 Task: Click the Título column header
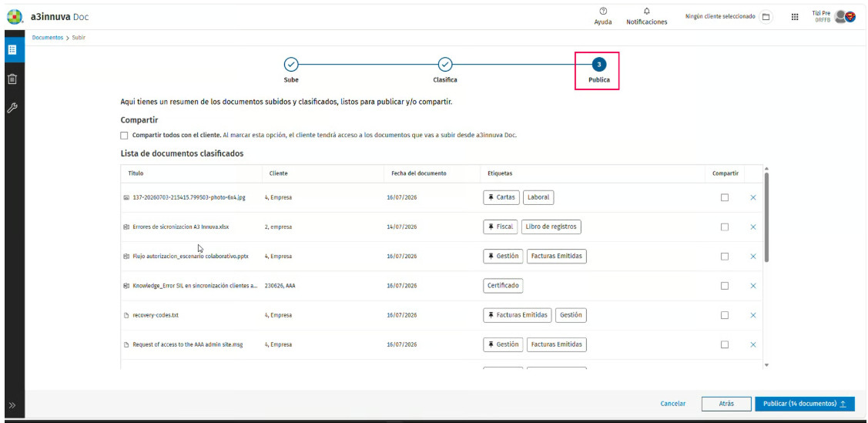tap(136, 173)
